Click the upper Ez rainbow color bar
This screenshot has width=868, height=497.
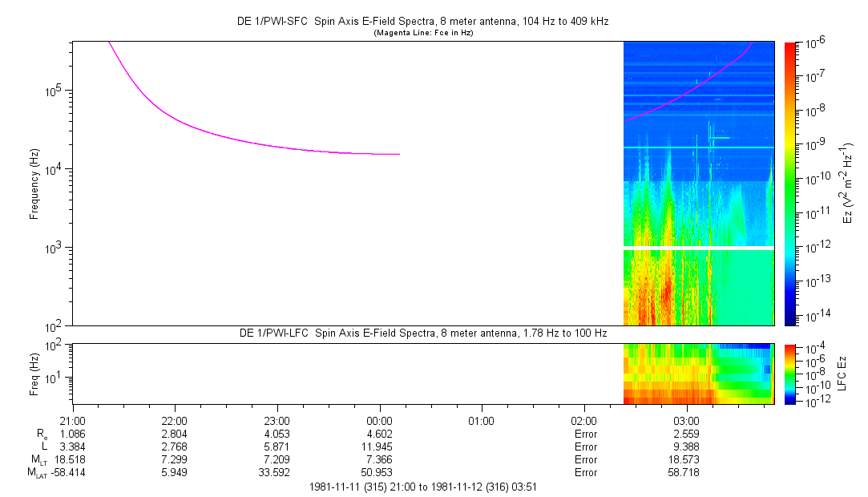click(790, 183)
